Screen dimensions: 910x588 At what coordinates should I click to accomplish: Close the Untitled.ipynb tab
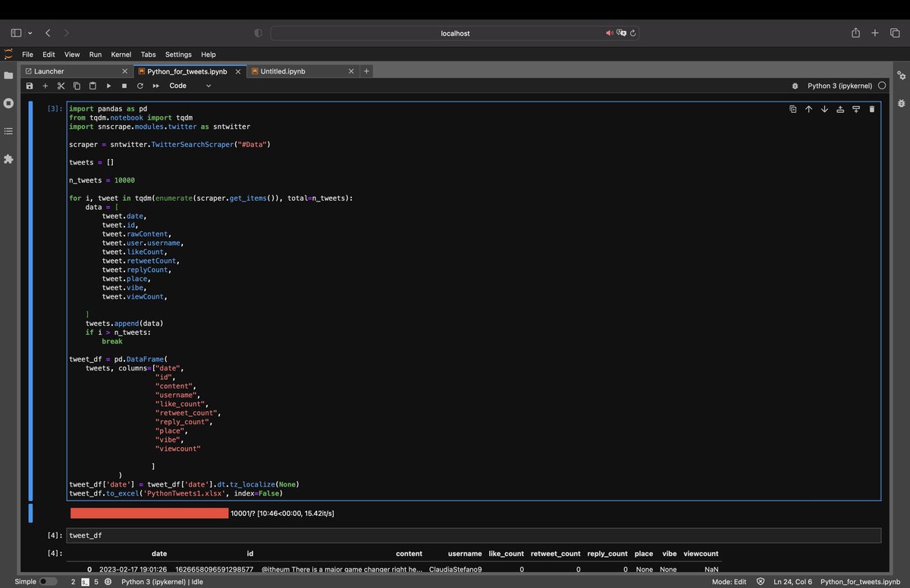tap(351, 71)
